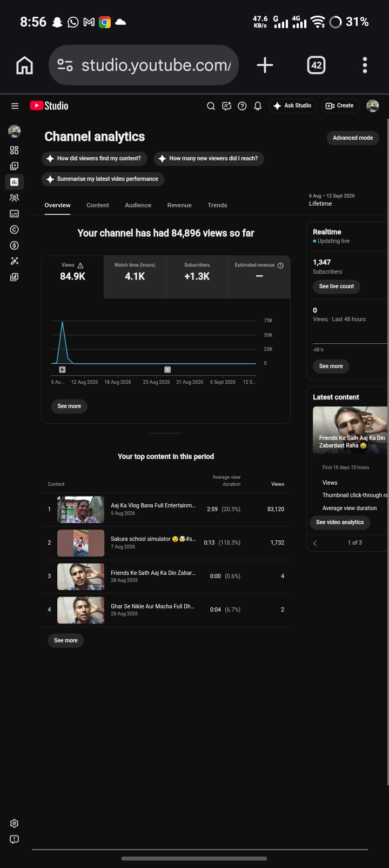Open a new Chrome tab

point(265,65)
